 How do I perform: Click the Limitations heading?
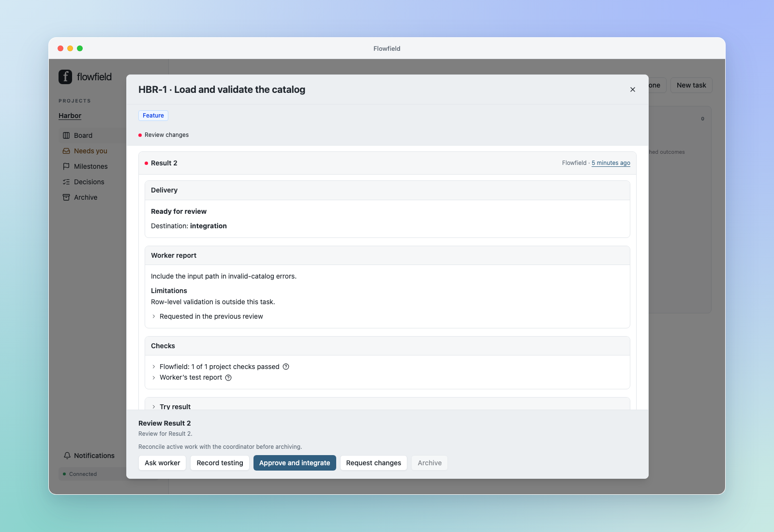(169, 291)
